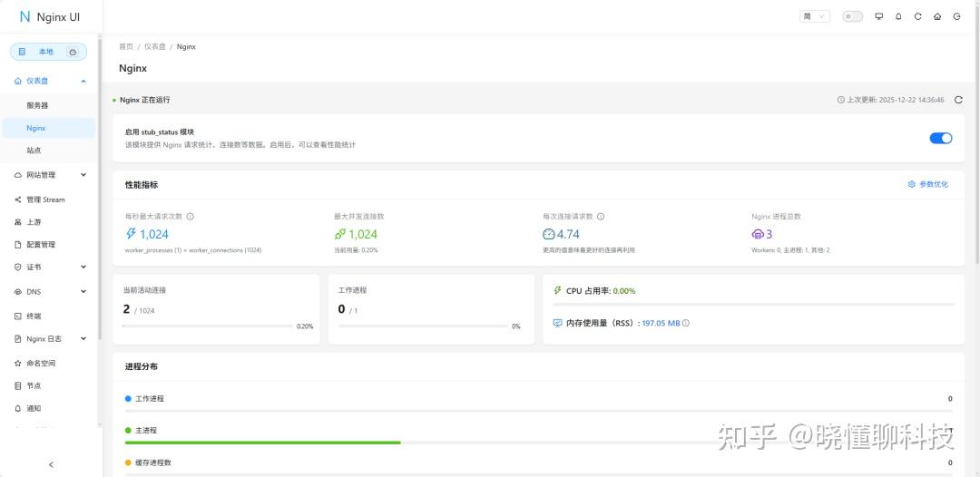Viewport: 980px width, 477px height.
Task: Open the 服务器 dashboard page
Action: 50,105
